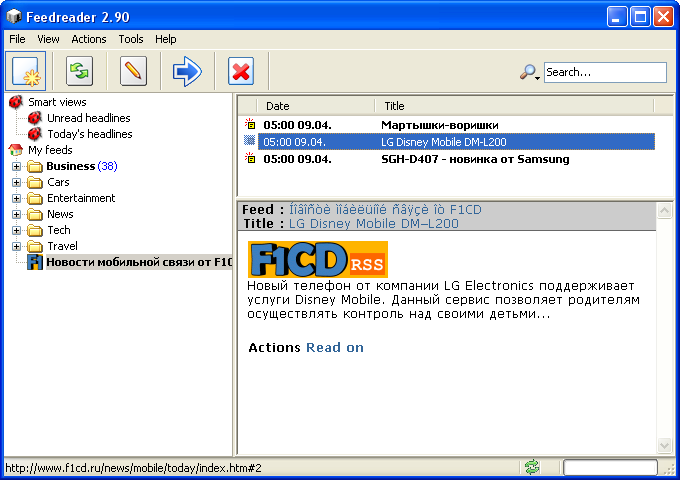680x480 pixels.
Task: Select the Travel folder label
Action: [62, 246]
